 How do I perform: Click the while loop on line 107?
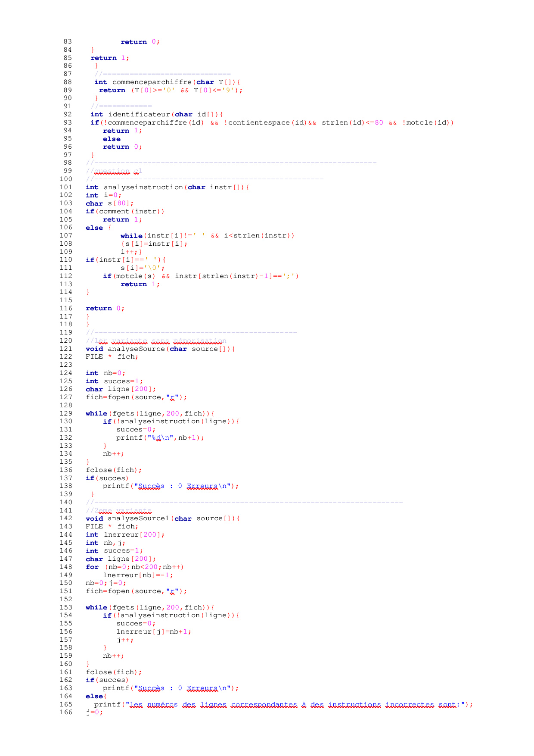pyautogui.click(x=207, y=236)
